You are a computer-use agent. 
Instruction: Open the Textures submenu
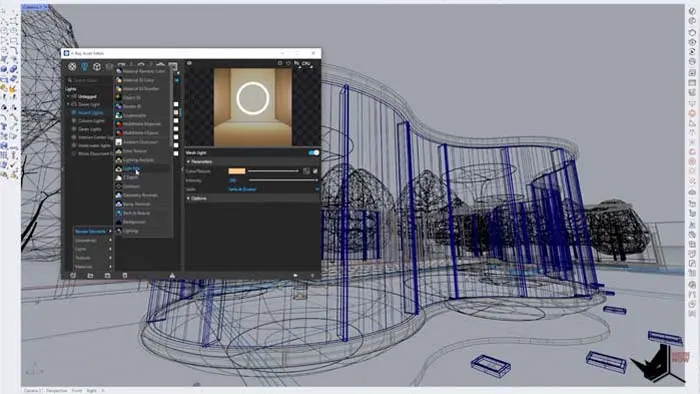click(93, 258)
